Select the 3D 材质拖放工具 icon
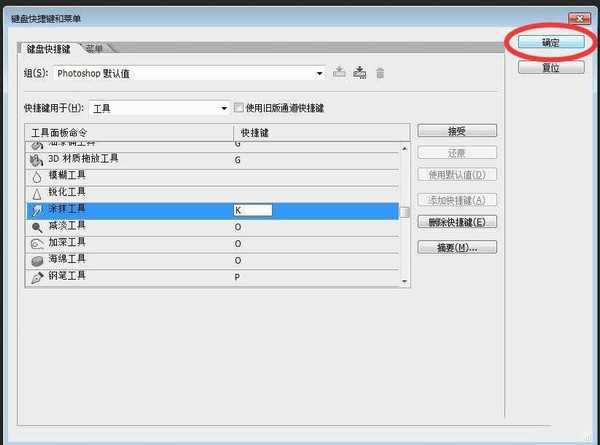 37,160
